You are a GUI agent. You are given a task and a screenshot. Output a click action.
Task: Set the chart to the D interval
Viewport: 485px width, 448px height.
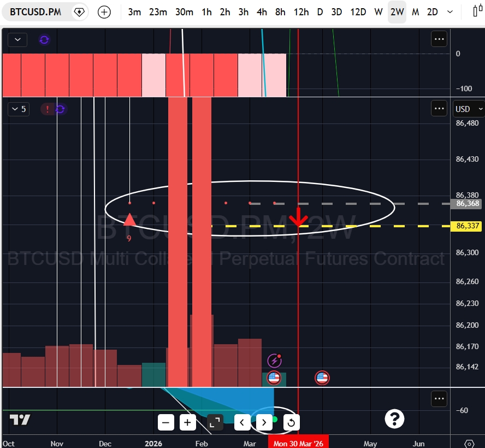pyautogui.click(x=320, y=12)
